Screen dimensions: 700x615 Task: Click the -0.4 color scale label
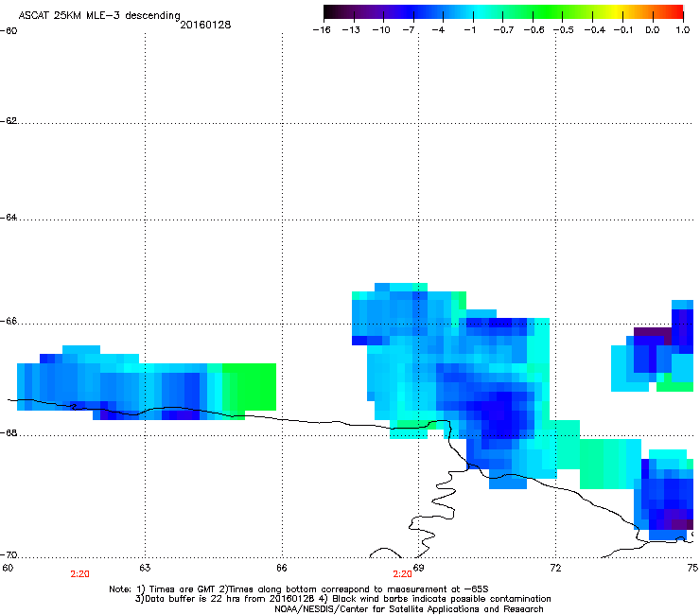point(595,30)
